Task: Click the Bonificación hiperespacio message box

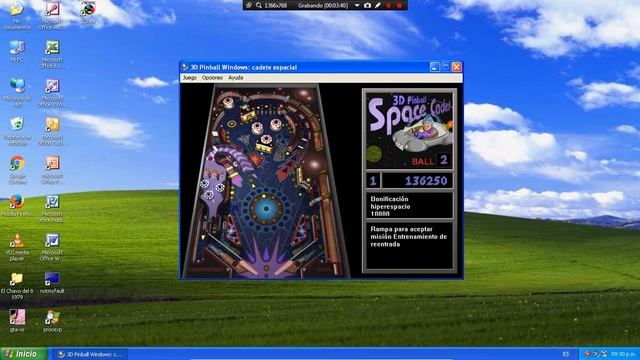Action: tap(409, 206)
